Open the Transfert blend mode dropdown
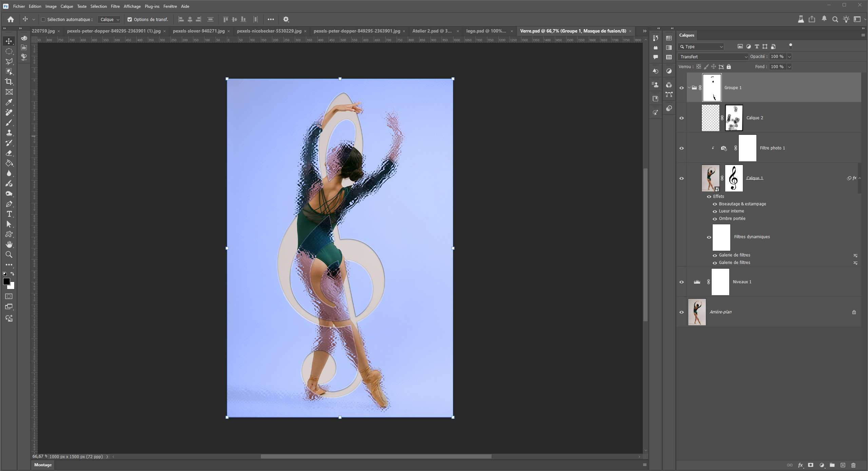 tap(713, 57)
